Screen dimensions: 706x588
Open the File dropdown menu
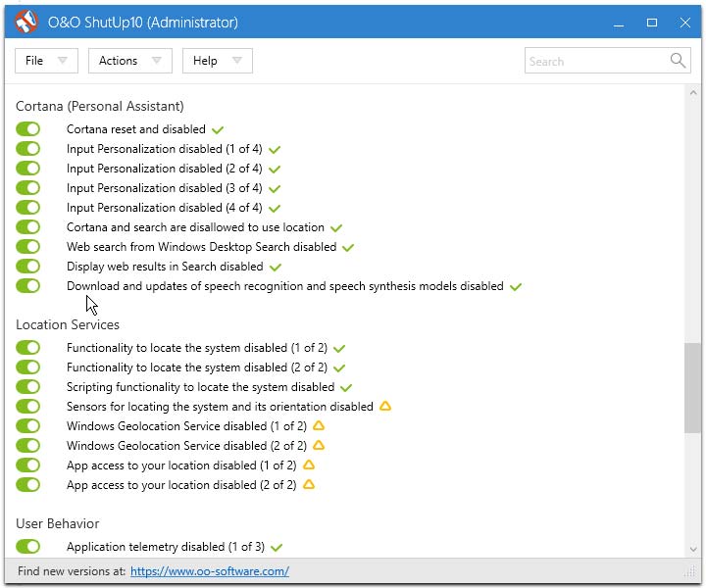click(46, 61)
